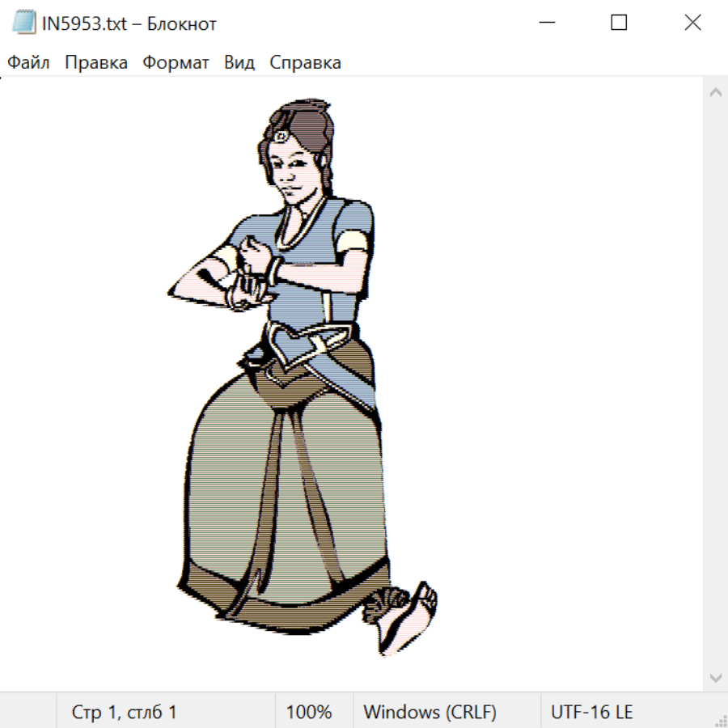Click the IN5953.txt title bar text
Screen dimensions: 728x728
129,23
